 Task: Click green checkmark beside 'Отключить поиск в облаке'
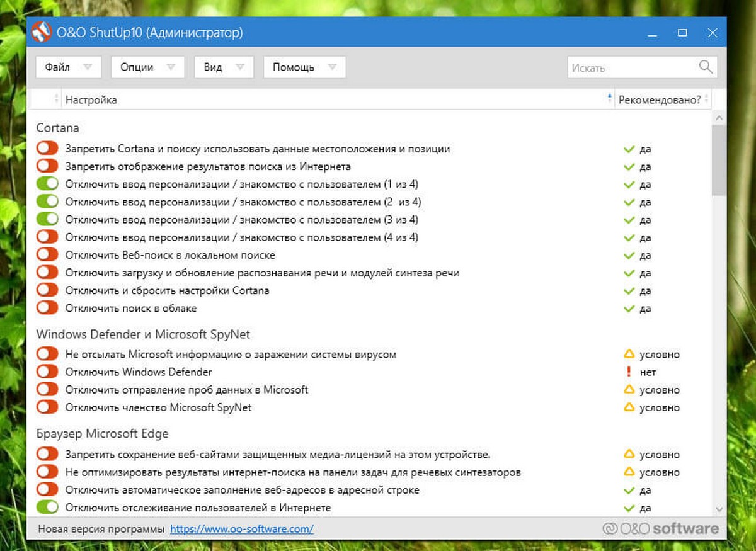click(628, 309)
